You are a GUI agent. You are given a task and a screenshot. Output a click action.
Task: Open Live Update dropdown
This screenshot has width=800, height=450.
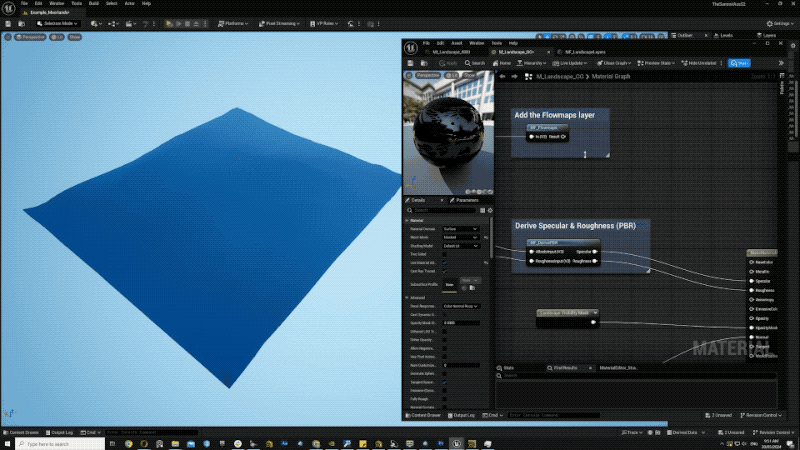569,63
